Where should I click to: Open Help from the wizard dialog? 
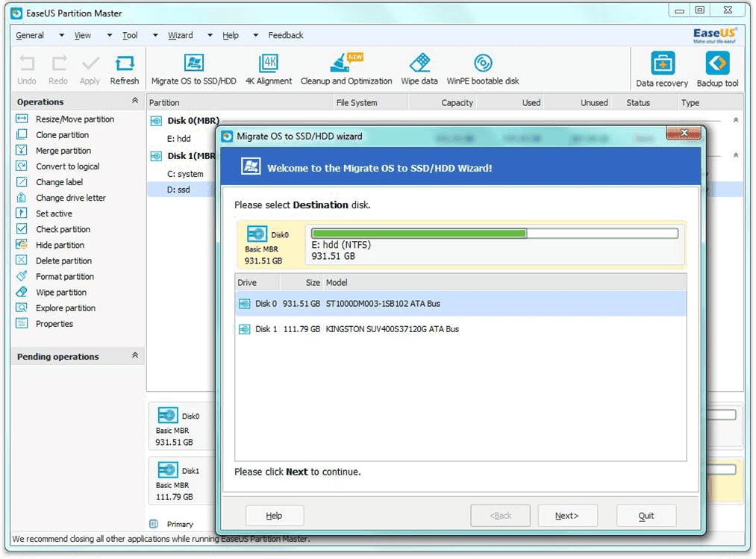tap(275, 516)
